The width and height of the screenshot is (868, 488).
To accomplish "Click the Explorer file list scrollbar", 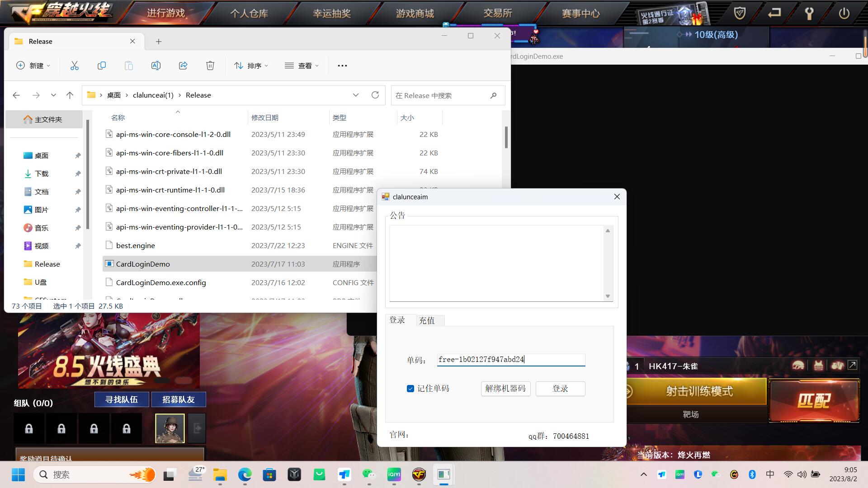I will (506, 137).
